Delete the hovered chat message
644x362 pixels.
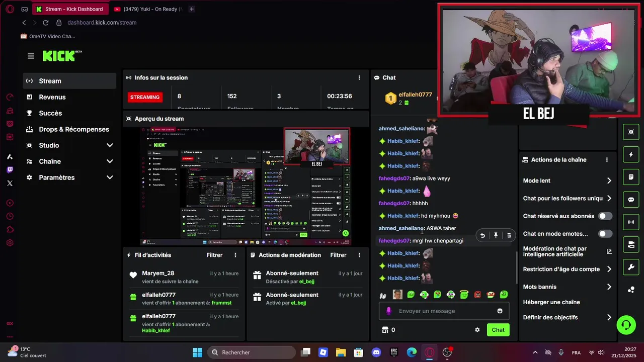(509, 235)
